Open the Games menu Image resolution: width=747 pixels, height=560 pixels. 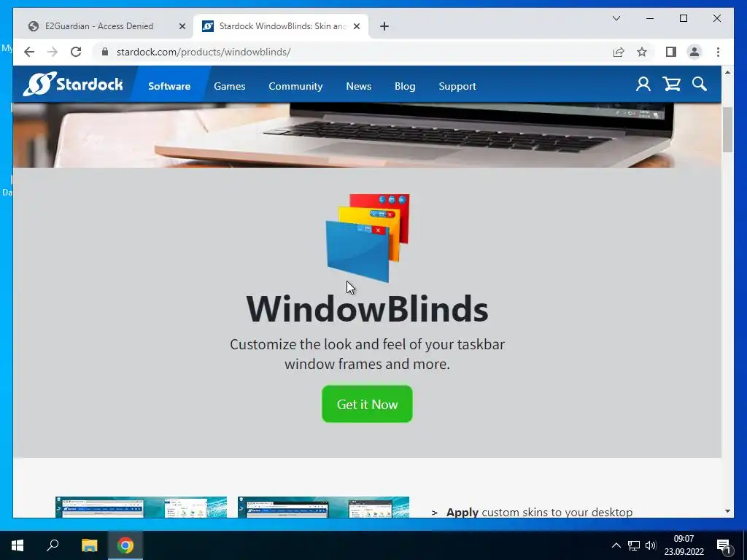[x=230, y=86]
